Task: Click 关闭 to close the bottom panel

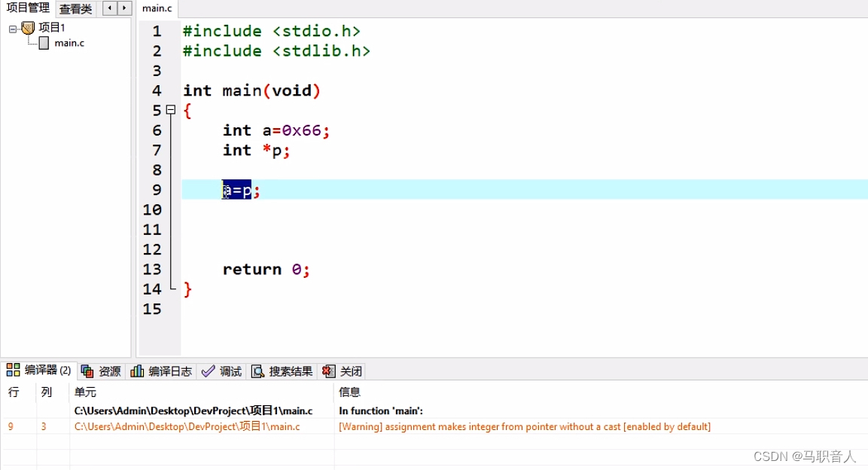Action: click(x=343, y=371)
